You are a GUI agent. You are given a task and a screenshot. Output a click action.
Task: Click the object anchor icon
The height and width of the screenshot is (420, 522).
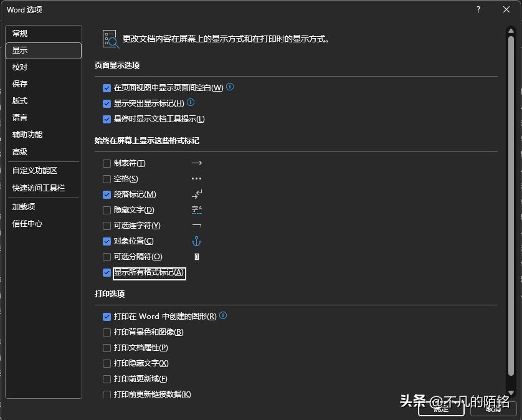click(197, 241)
